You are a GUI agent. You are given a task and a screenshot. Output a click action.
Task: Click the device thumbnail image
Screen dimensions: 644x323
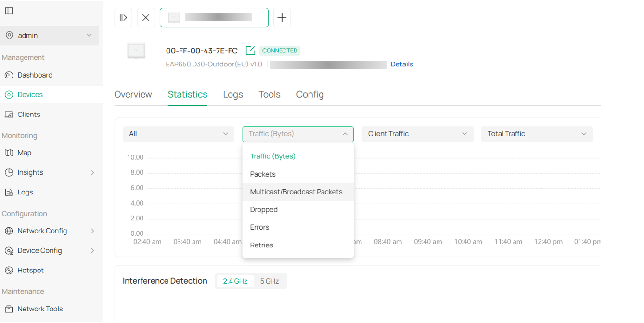136,51
